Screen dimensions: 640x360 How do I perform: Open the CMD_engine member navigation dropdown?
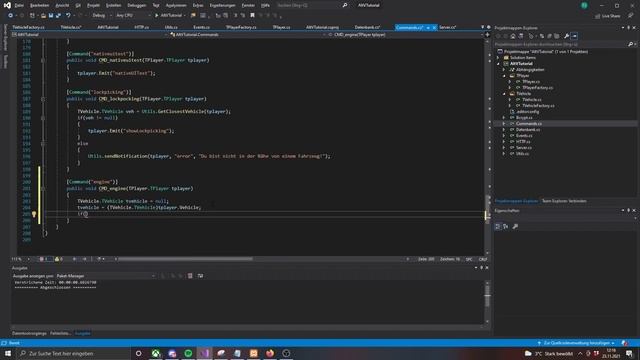[x=404, y=35]
